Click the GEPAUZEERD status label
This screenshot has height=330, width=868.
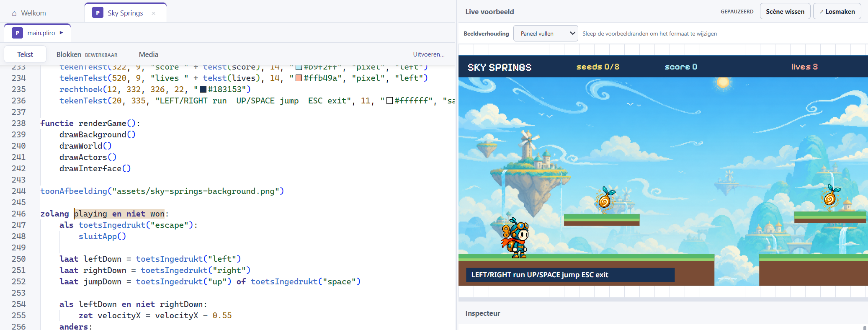click(x=737, y=12)
